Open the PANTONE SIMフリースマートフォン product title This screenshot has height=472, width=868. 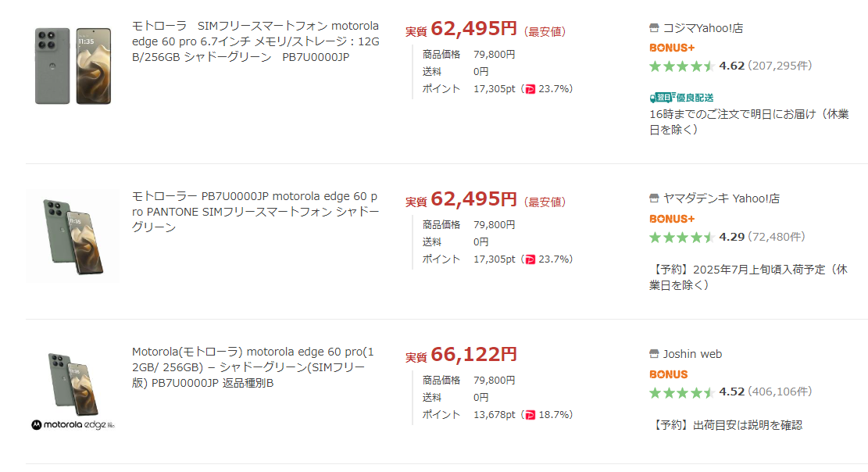tap(255, 212)
